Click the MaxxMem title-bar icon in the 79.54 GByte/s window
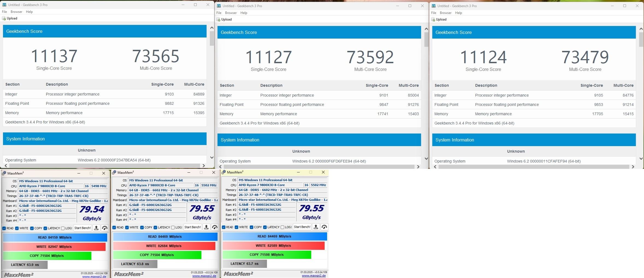Screen dimensions: 644x278 (x=4, y=173)
